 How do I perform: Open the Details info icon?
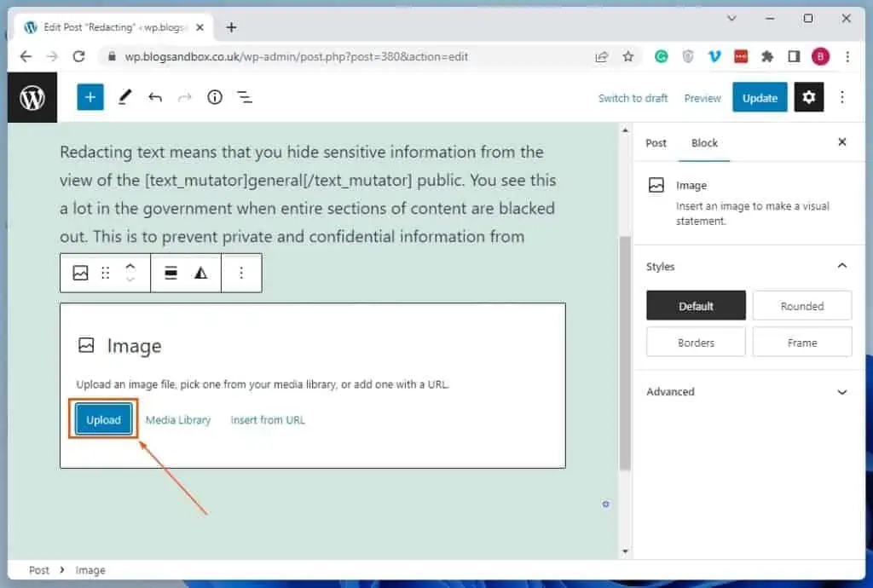tap(214, 96)
